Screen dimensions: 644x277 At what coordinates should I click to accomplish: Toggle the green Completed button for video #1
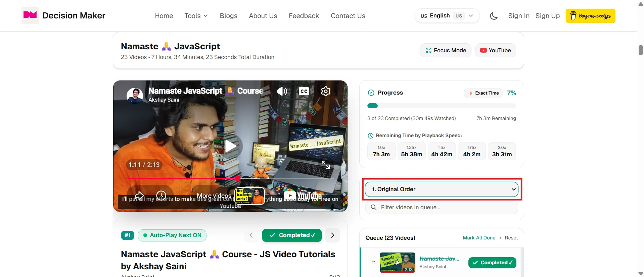pyautogui.click(x=292, y=235)
